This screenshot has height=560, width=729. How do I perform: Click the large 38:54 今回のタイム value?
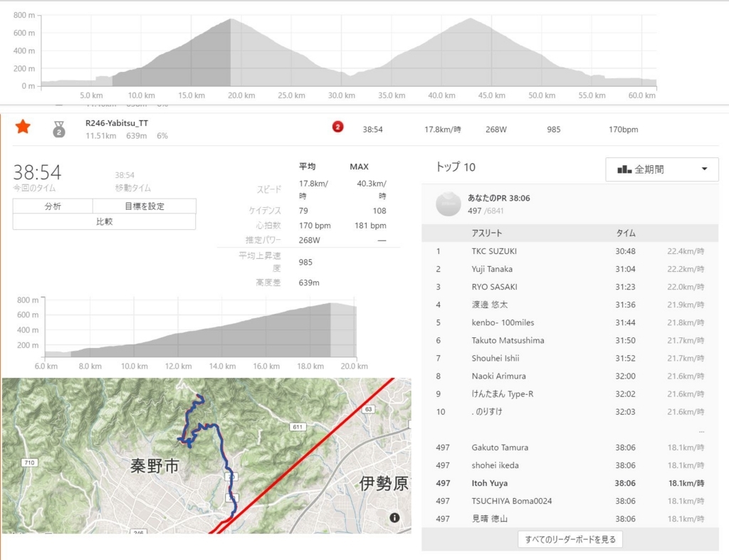pyautogui.click(x=37, y=172)
